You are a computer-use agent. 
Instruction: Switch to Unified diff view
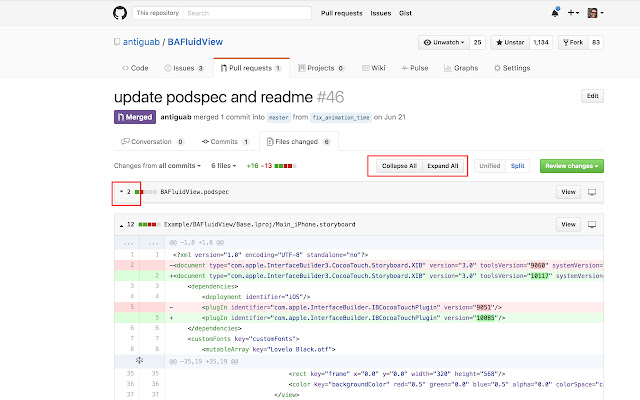tap(489, 166)
